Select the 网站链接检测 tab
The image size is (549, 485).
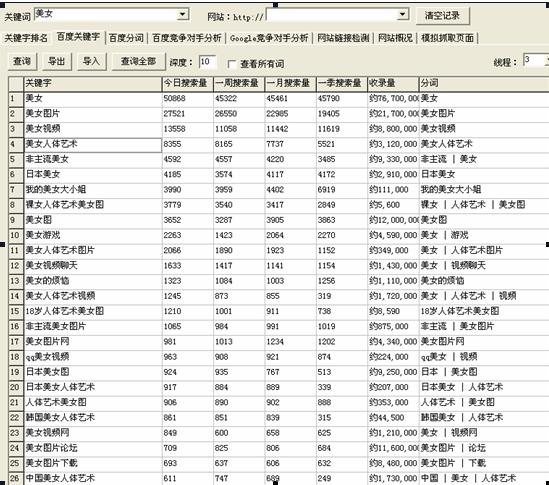click(x=343, y=38)
